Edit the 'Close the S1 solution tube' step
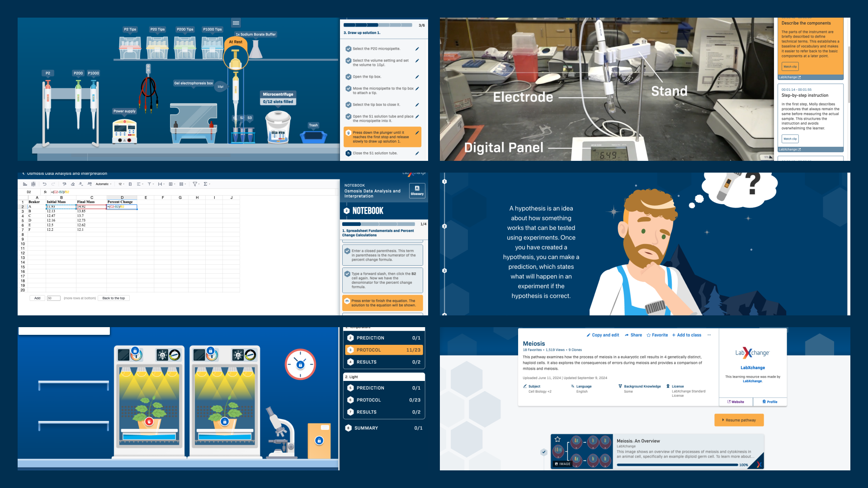This screenshot has height=488, width=868. [x=417, y=153]
